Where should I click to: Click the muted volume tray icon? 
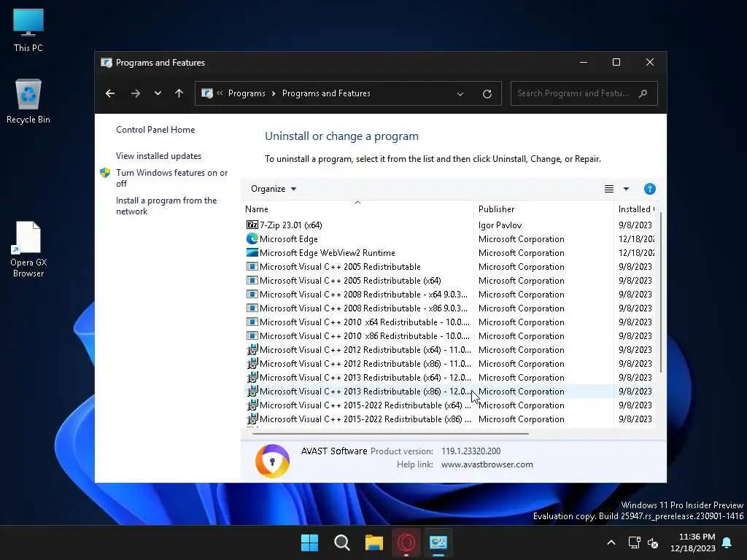pyautogui.click(x=653, y=542)
